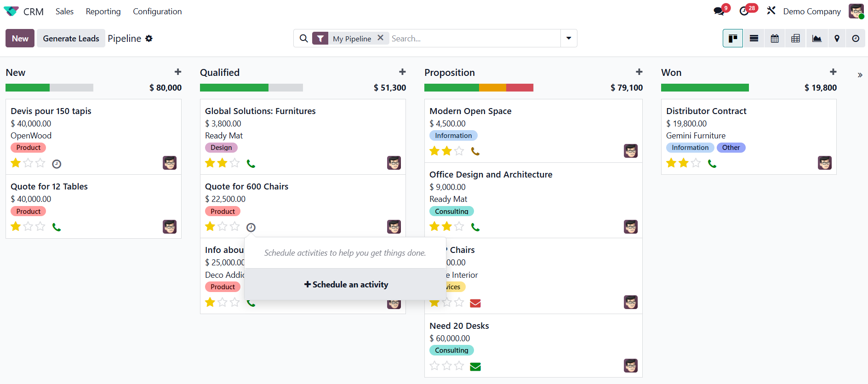Switch to the Pivot view
Screen dimensions: 868x384
coord(795,38)
